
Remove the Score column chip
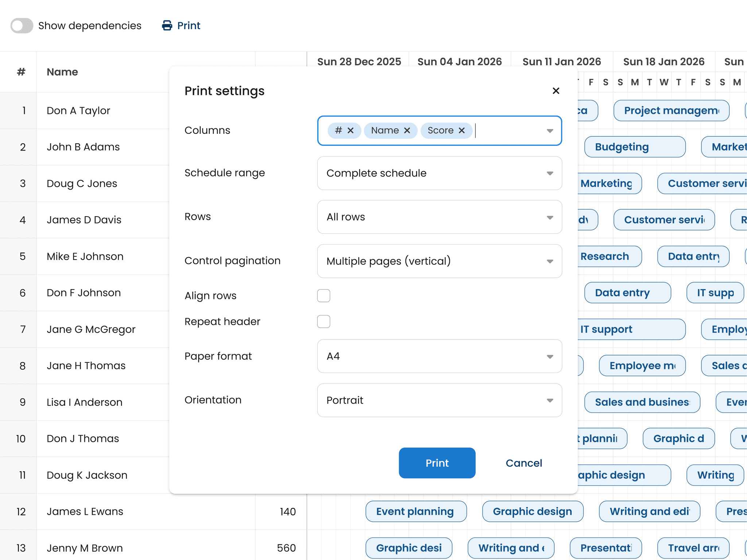coord(462,131)
